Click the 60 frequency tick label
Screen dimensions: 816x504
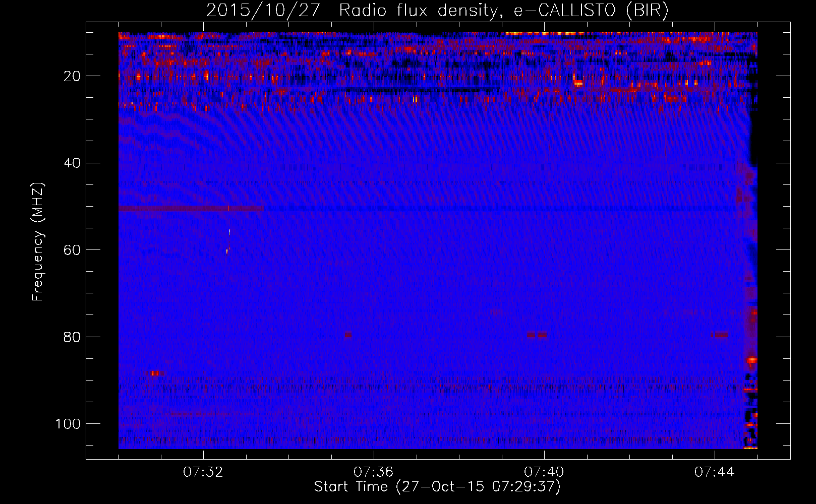pyautogui.click(x=72, y=250)
